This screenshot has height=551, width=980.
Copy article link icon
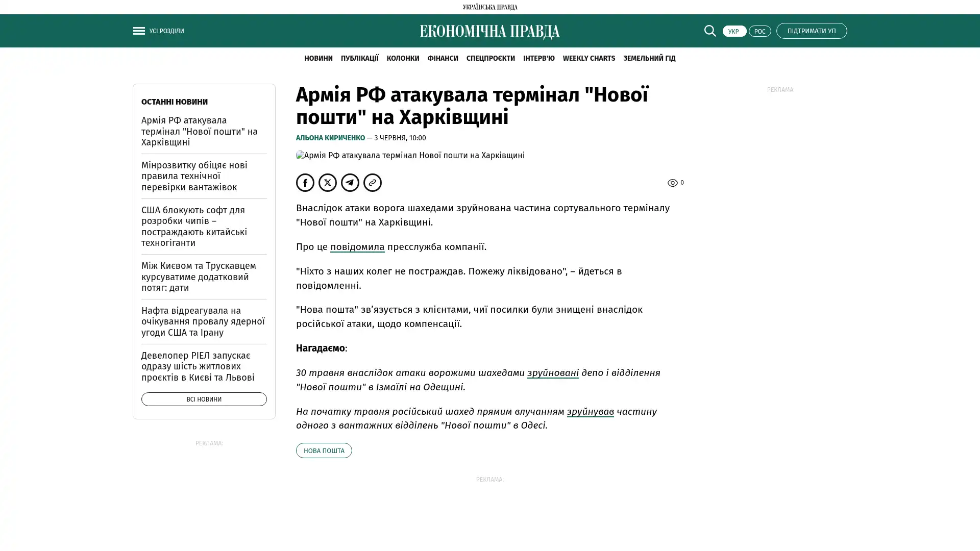tap(373, 183)
